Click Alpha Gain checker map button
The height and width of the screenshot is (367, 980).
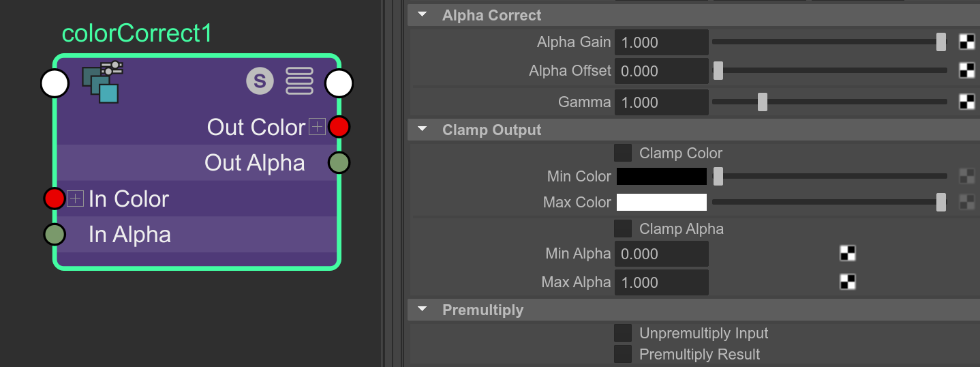point(967,42)
